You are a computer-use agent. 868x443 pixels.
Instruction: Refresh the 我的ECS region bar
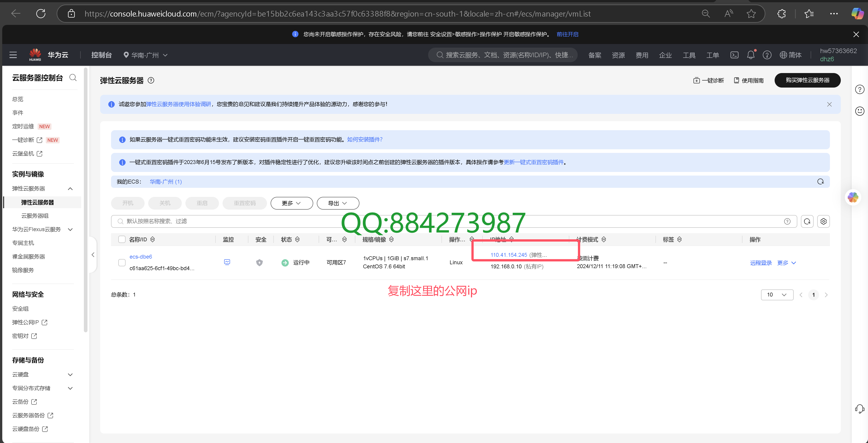pos(820,182)
